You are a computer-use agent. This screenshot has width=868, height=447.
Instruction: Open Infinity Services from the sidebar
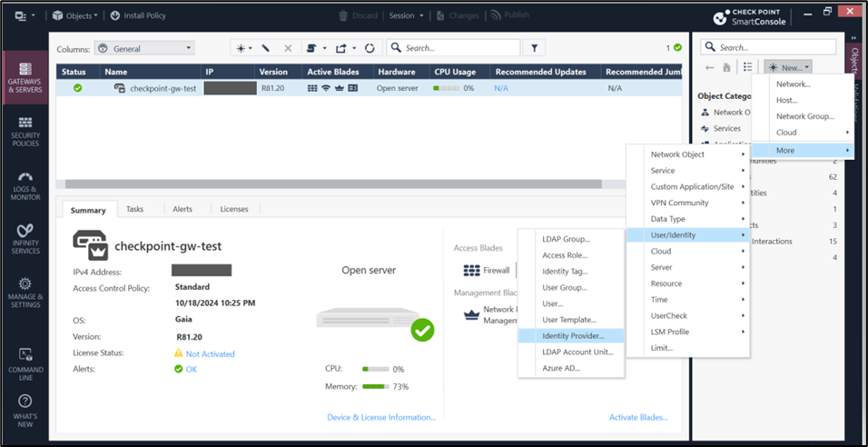point(25,239)
